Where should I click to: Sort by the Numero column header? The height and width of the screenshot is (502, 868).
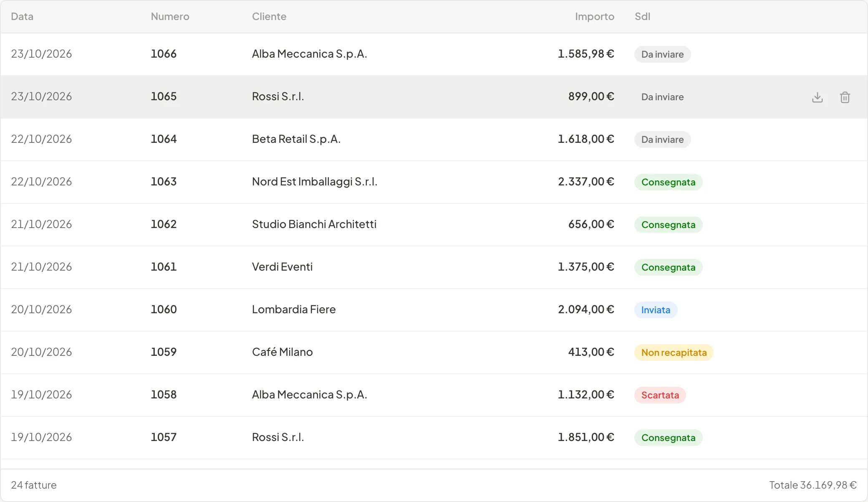[x=170, y=17]
